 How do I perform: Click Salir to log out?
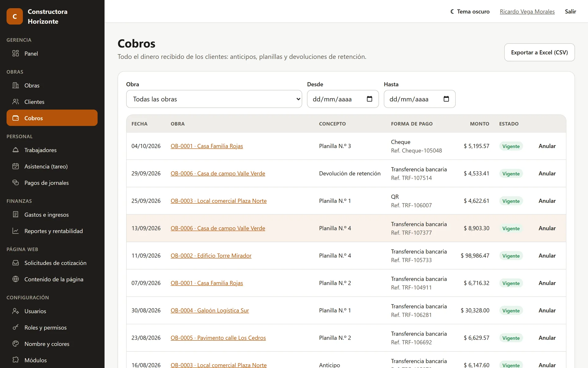click(570, 11)
